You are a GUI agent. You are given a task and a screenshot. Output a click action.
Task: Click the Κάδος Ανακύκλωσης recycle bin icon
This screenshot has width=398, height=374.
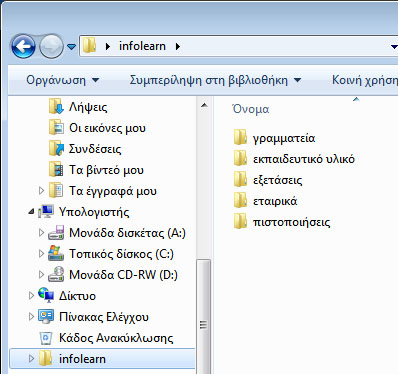click(46, 338)
